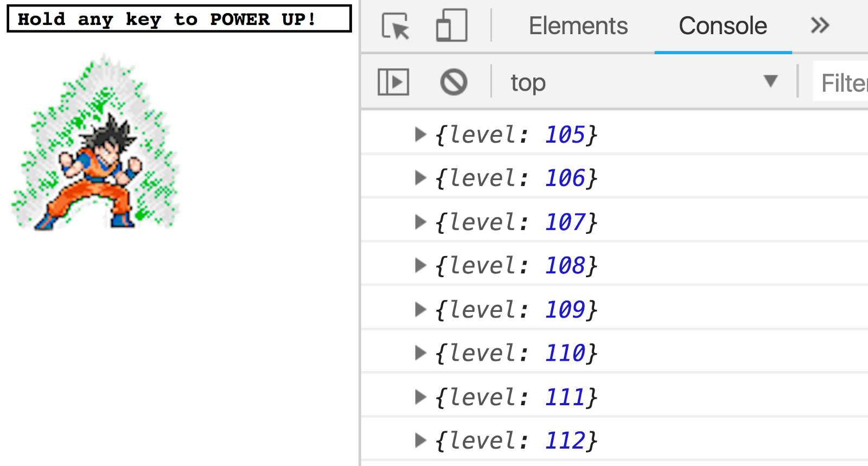Image resolution: width=868 pixels, height=466 pixels.
Task: Expand the {level: 110} object
Action: click(x=420, y=353)
